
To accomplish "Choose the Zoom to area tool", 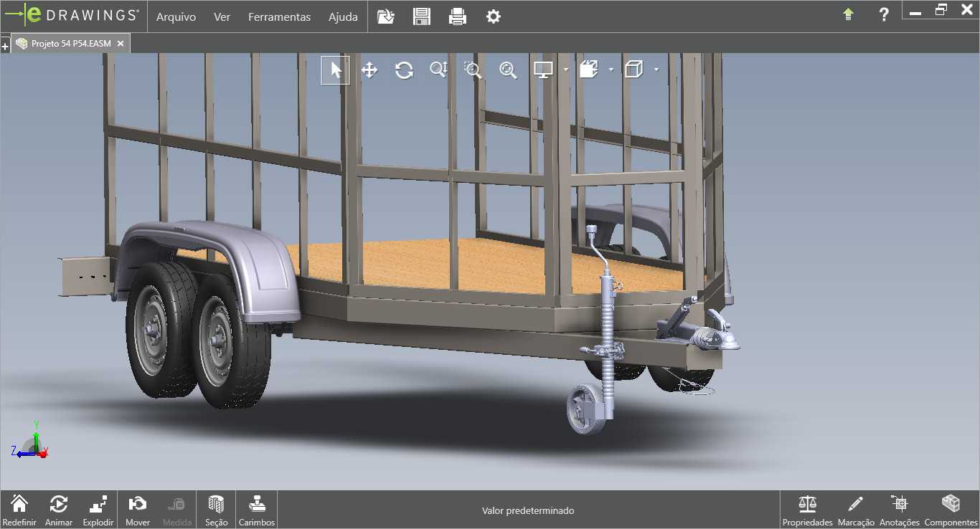I will click(x=473, y=70).
